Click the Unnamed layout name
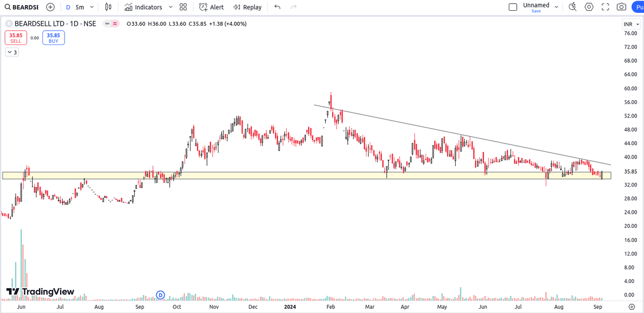Image resolution: width=644 pixels, height=313 pixels. coord(536,5)
